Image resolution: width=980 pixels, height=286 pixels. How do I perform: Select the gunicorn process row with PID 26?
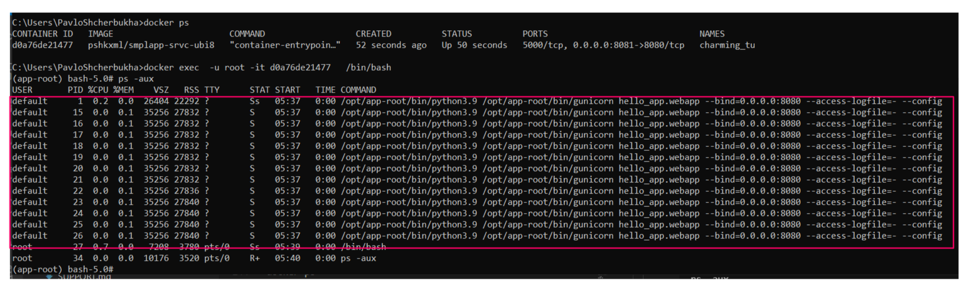tap(476, 236)
